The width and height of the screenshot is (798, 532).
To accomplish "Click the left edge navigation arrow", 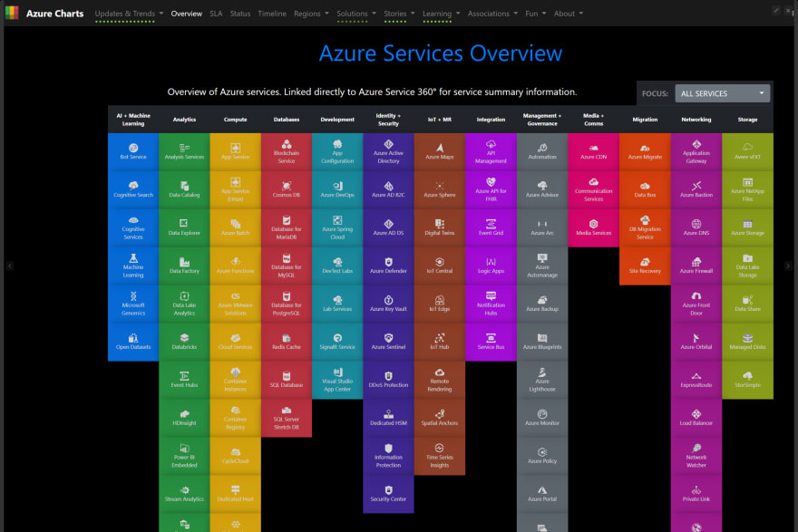I will point(10,266).
